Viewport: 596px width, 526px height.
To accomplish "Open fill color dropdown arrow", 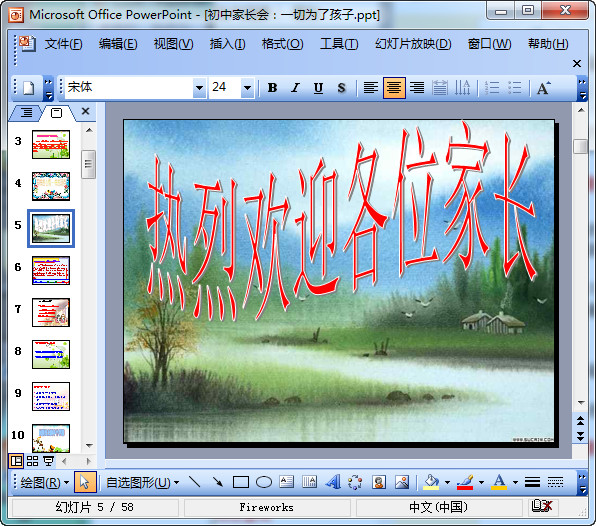I will tap(447, 483).
